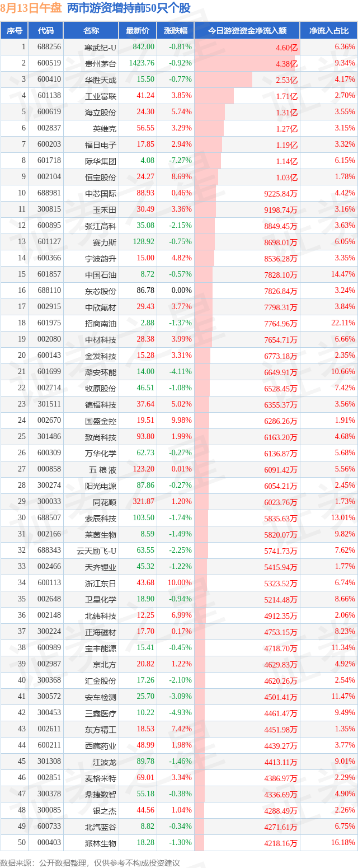
Task: Click stock code 600895
Action: [50, 226]
